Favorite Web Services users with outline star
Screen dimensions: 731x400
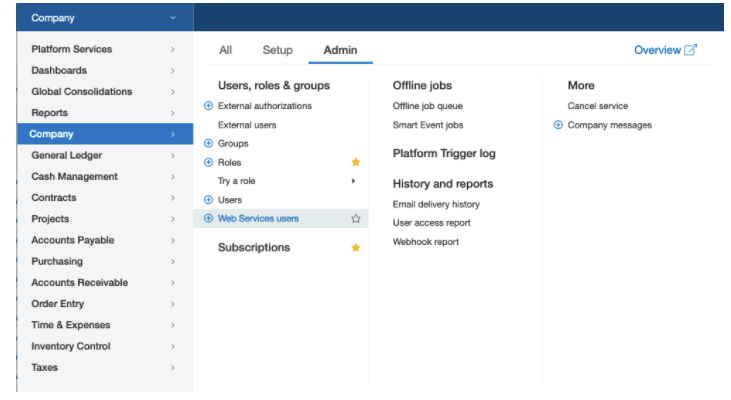pyautogui.click(x=356, y=218)
